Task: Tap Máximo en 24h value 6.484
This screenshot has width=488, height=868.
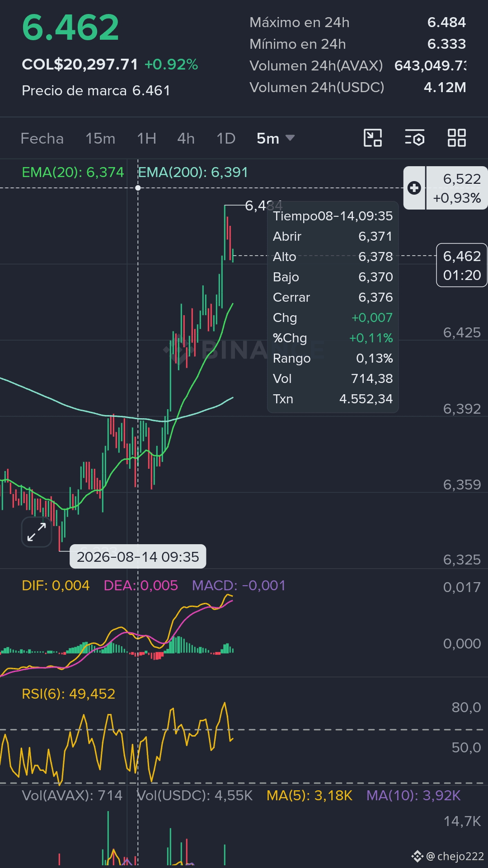Action: [x=446, y=22]
